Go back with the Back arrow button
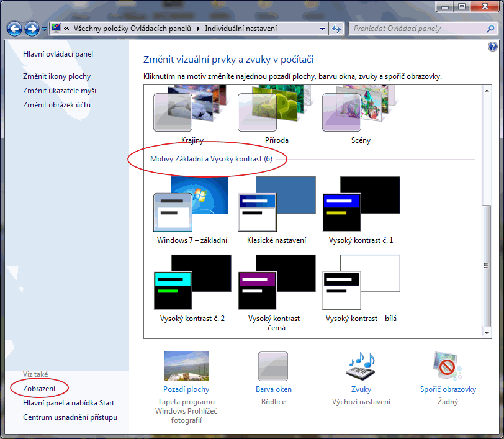The image size is (504, 439). (14, 29)
